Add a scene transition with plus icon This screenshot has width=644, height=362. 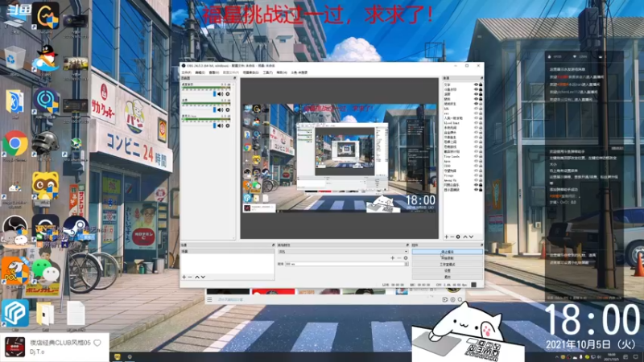pyautogui.click(x=392, y=257)
